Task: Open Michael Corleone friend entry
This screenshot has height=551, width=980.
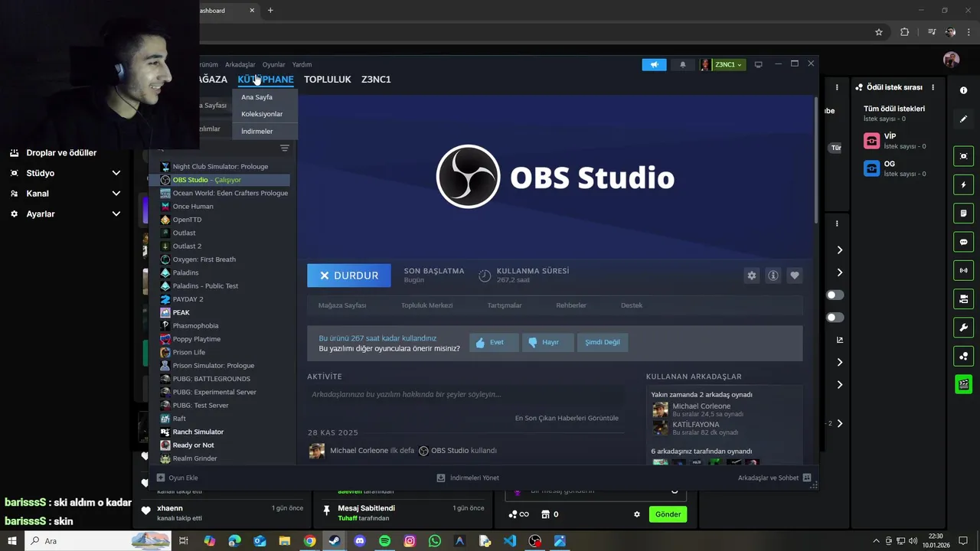Action: (x=701, y=410)
